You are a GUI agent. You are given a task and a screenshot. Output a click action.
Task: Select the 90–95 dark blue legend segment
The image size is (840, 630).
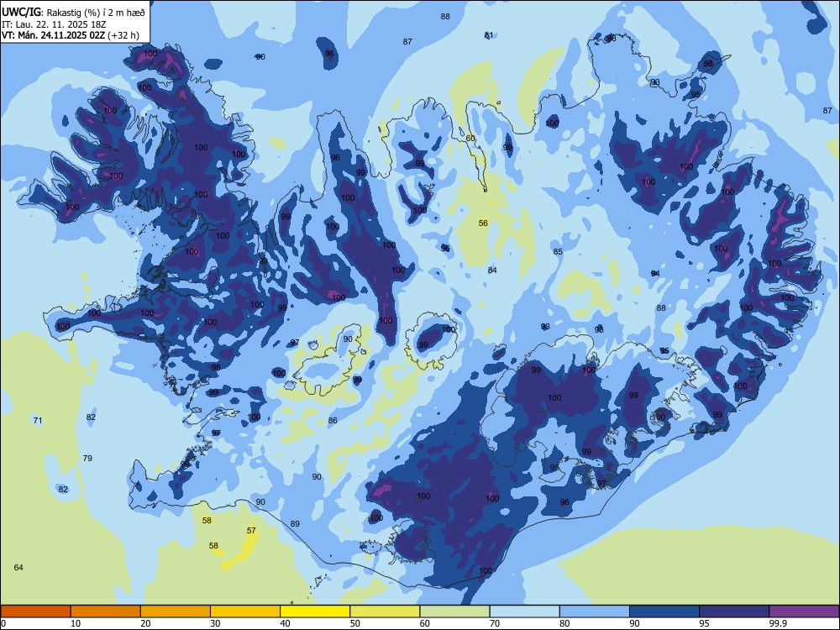point(664,612)
